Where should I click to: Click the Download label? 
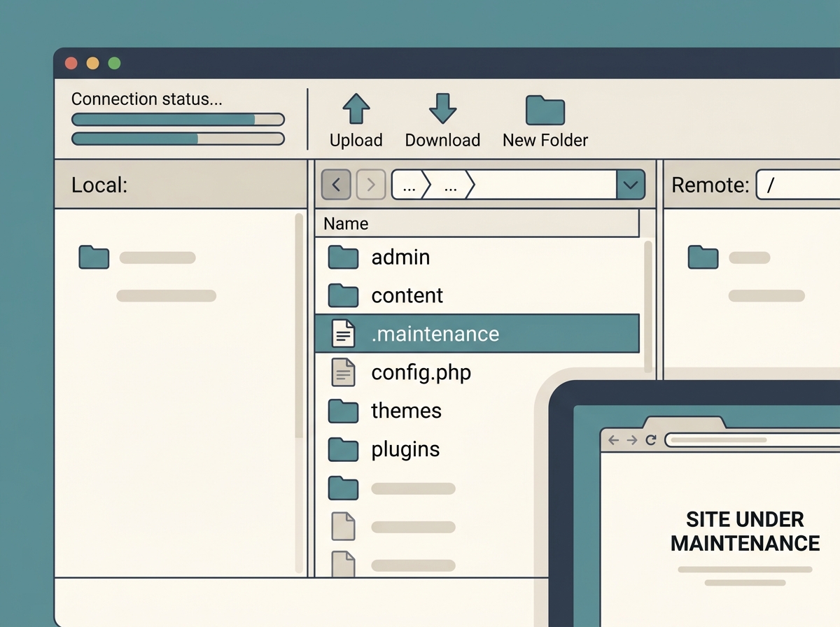point(442,140)
